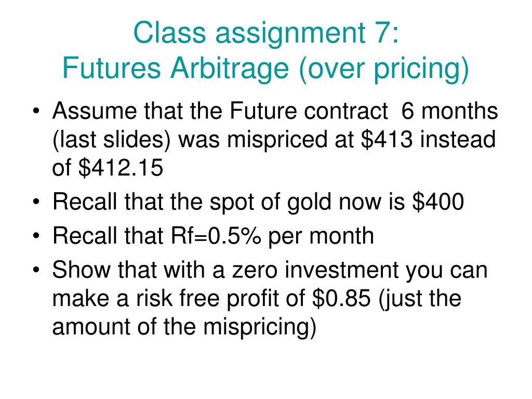Select the third bullet point marker

[x=36, y=236]
